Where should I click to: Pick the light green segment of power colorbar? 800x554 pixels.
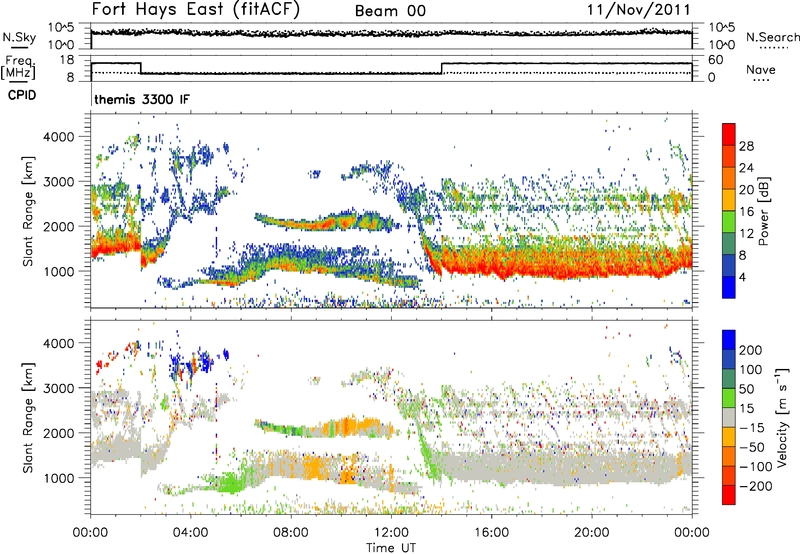coord(729,222)
